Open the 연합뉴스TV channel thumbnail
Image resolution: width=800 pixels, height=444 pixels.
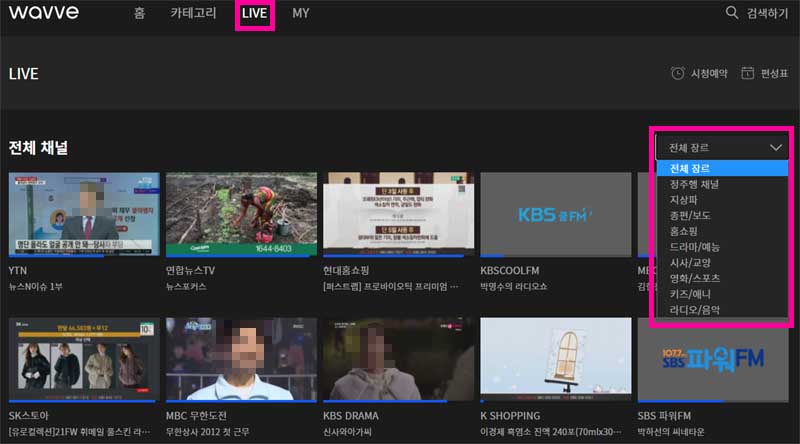[x=241, y=213]
